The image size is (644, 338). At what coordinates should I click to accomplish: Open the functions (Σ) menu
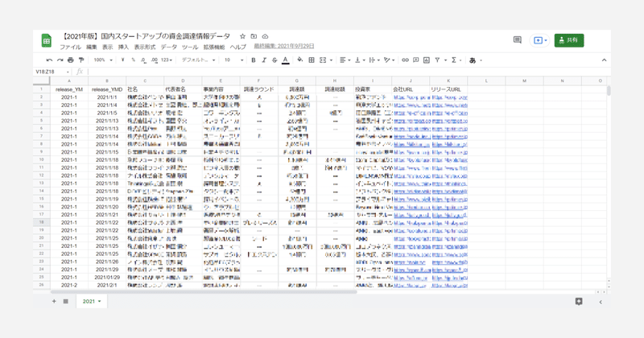456,60
